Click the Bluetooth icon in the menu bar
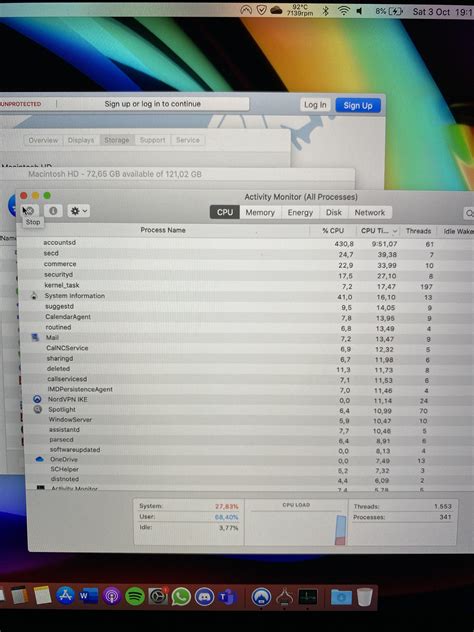This screenshot has width=474, height=632. [x=326, y=11]
